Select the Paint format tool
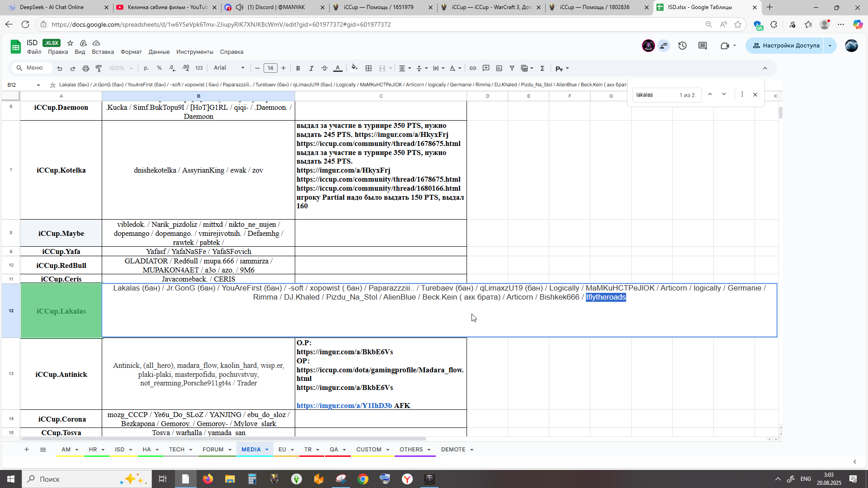The image size is (868, 488). point(99,68)
